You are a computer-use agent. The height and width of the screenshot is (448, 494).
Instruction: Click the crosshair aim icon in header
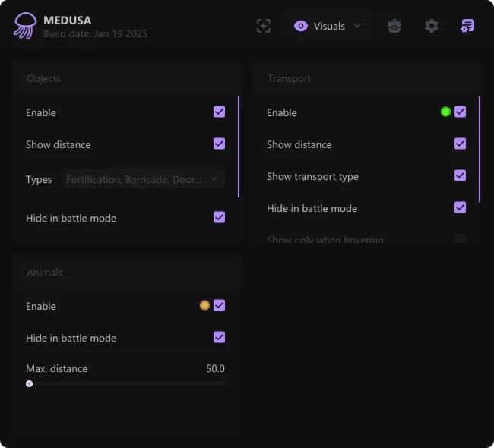(x=263, y=26)
